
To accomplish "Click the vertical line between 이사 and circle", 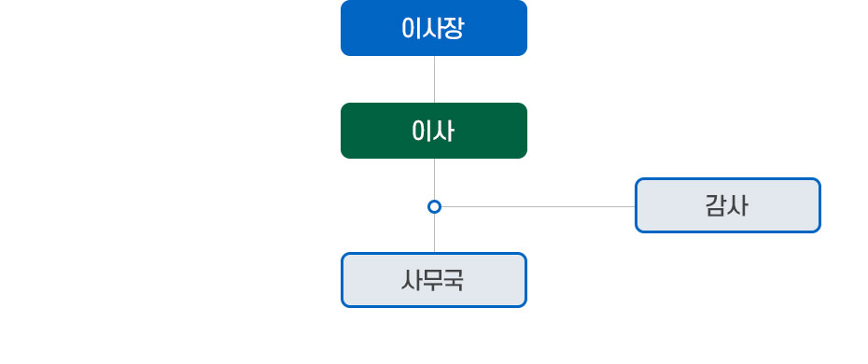I will point(435,179).
